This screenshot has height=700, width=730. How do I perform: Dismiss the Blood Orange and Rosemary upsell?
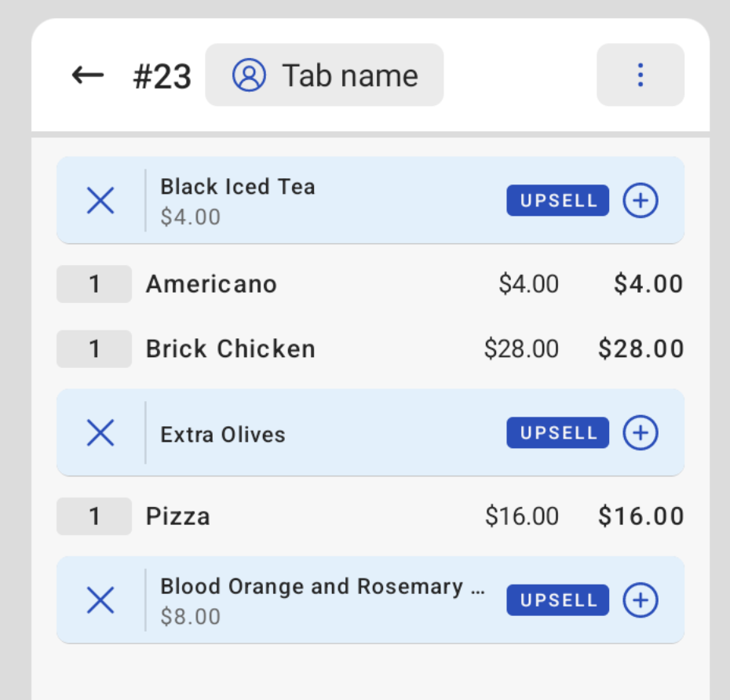(100, 600)
